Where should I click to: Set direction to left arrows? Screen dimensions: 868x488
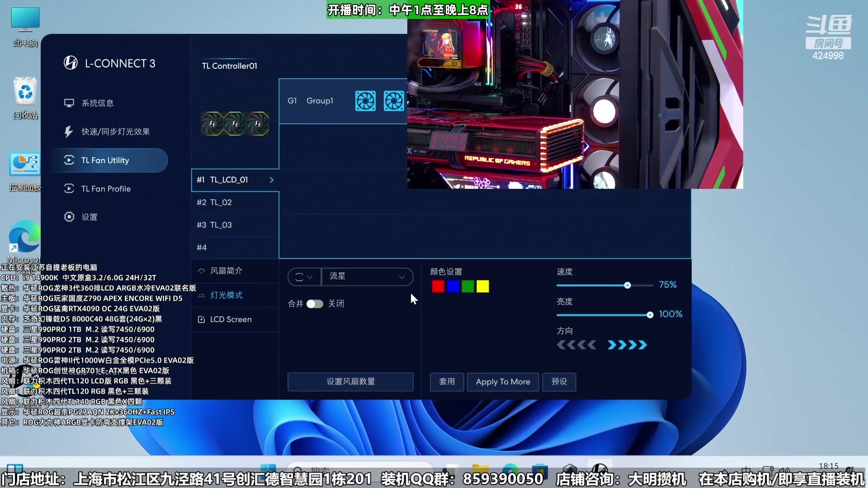[x=576, y=345]
